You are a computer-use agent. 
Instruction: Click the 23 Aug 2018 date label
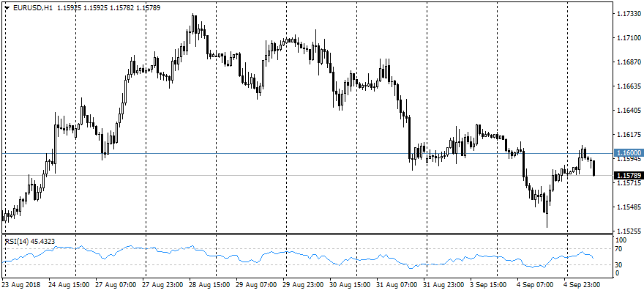click(20, 283)
